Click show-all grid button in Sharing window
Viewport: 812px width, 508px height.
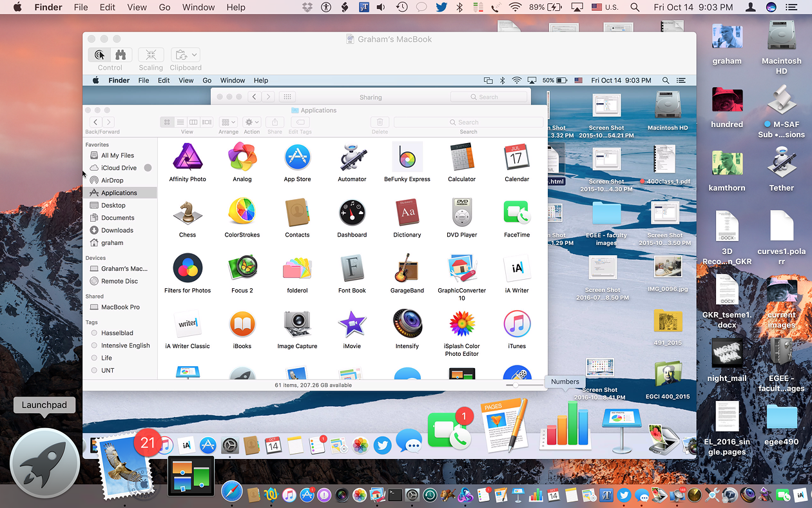pos(287,97)
